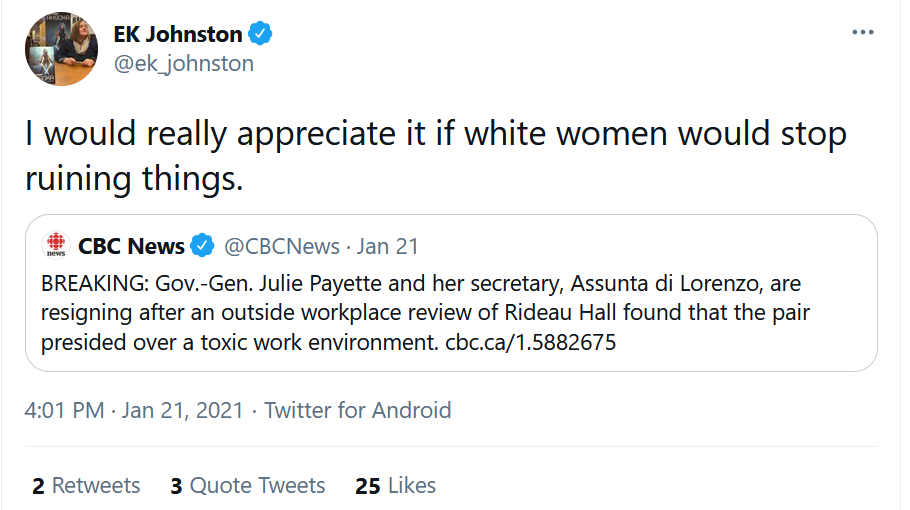Open the CBC News account name
910x510 pixels.
click(x=131, y=246)
